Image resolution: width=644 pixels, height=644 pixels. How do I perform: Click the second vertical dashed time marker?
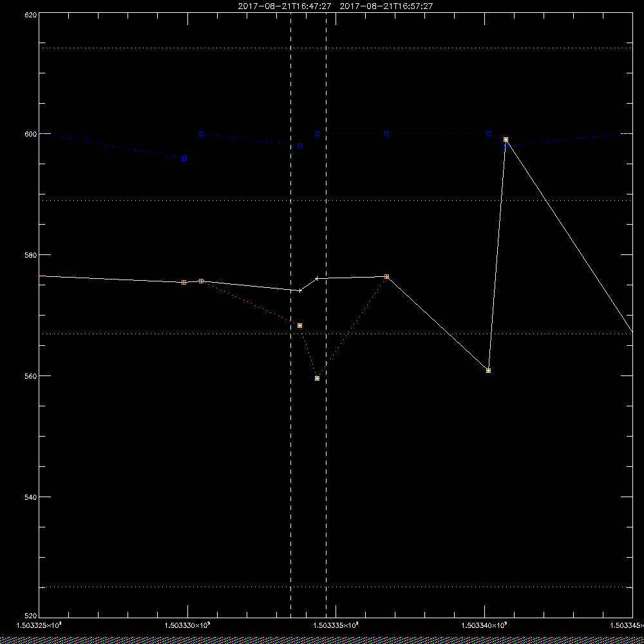coord(326,315)
